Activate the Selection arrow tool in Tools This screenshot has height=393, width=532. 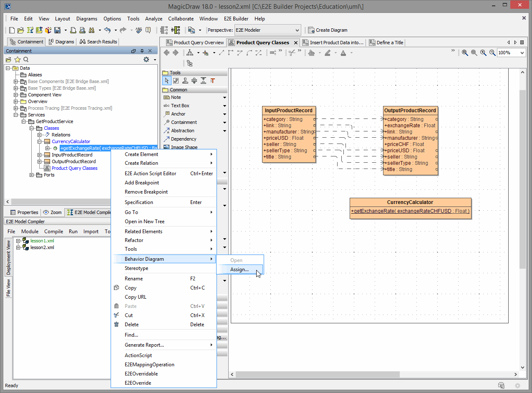point(166,81)
